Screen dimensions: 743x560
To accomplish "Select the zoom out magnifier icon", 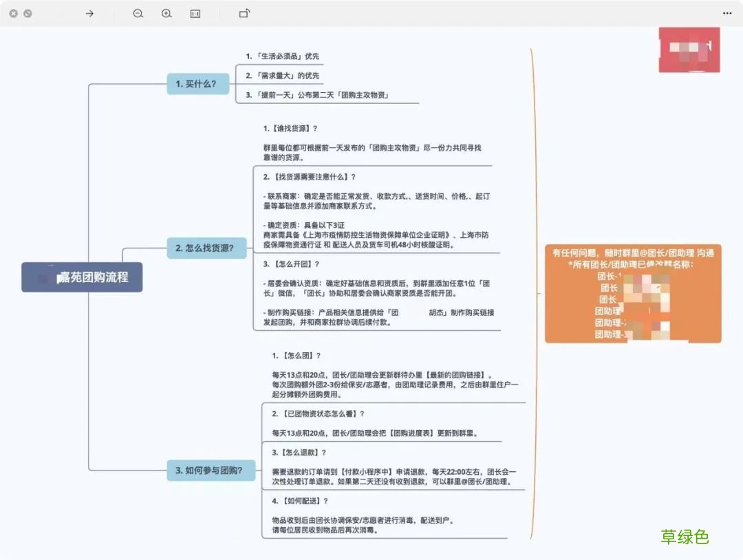I will pyautogui.click(x=138, y=13).
